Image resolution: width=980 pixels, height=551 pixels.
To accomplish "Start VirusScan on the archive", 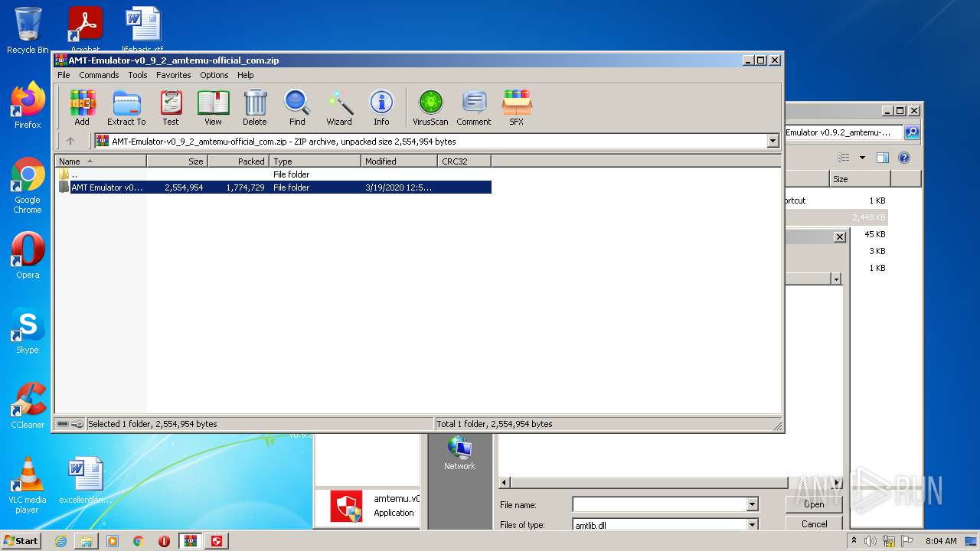I will point(430,108).
